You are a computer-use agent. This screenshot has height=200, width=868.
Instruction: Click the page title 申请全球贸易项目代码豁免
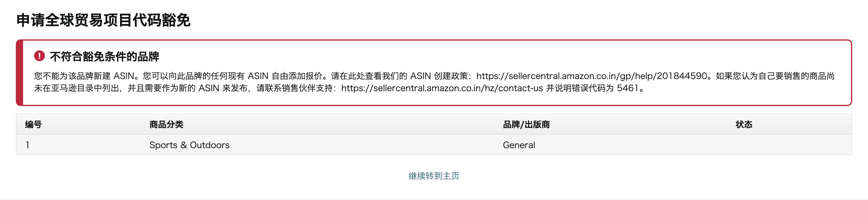click(x=105, y=20)
